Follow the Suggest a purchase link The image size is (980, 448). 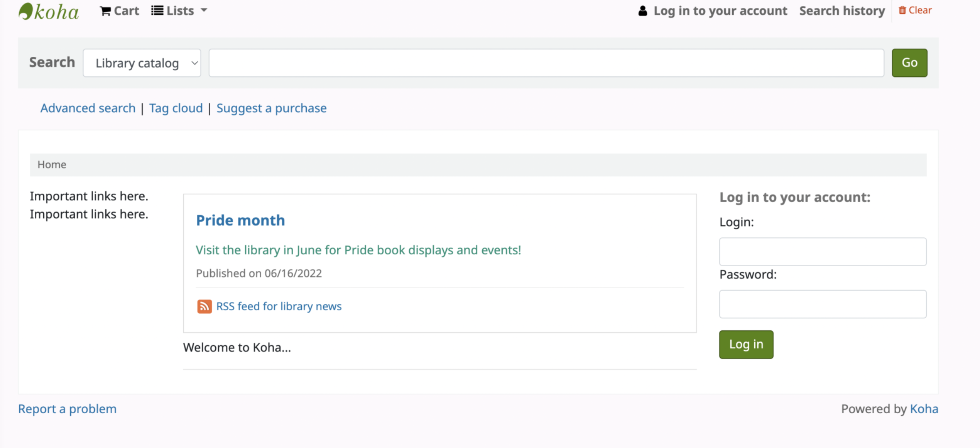coord(271,108)
